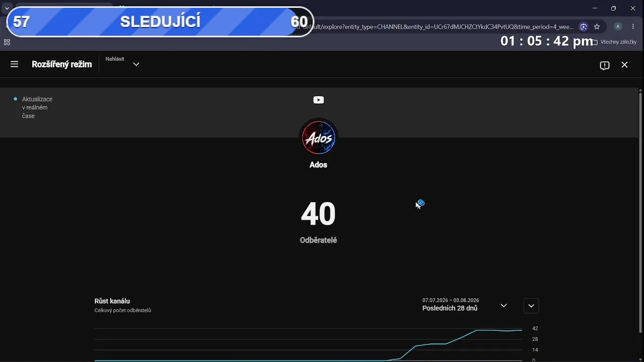
Task: Click the 42 value on chart axis
Action: [x=535, y=328]
